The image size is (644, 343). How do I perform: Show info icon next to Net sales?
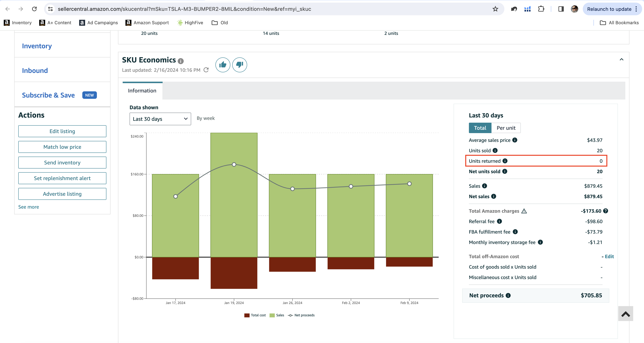coord(493,196)
